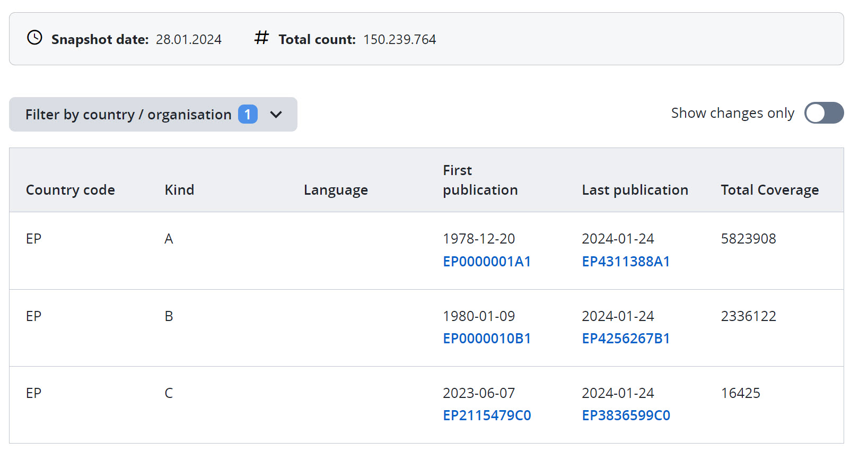This screenshot has height=451, width=868.
Task: Toggle the Show changes only switch
Action: [823, 113]
